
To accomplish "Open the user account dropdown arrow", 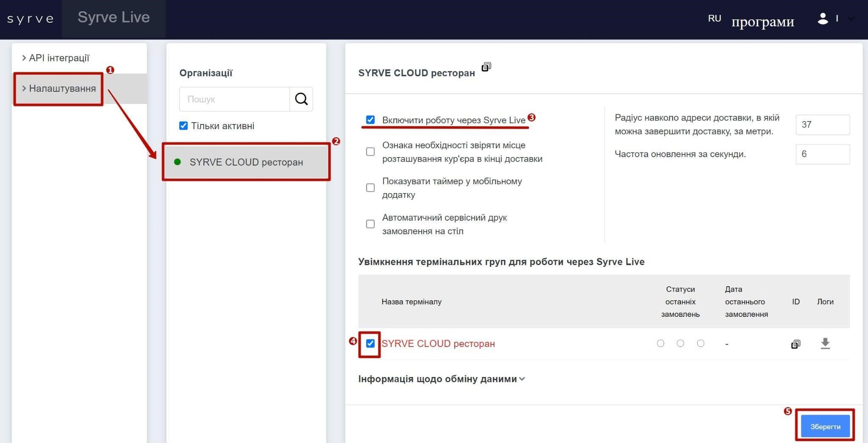I will tap(851, 19).
